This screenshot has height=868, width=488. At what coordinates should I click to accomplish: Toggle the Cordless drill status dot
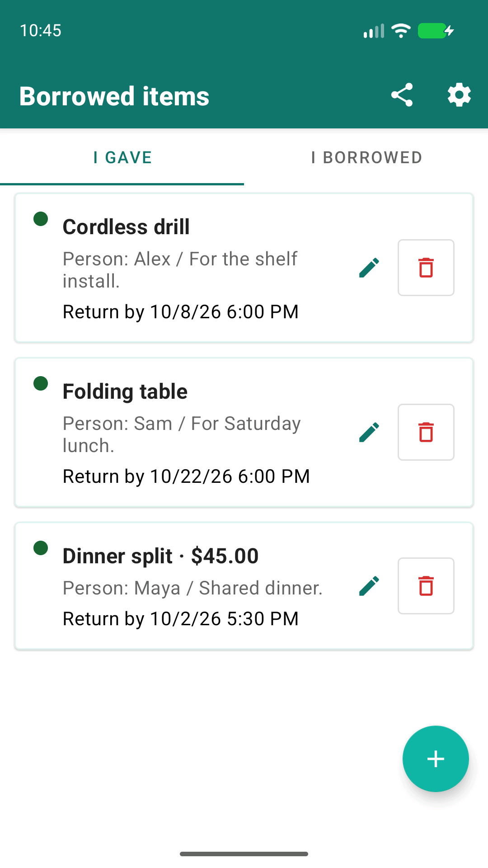(41, 219)
